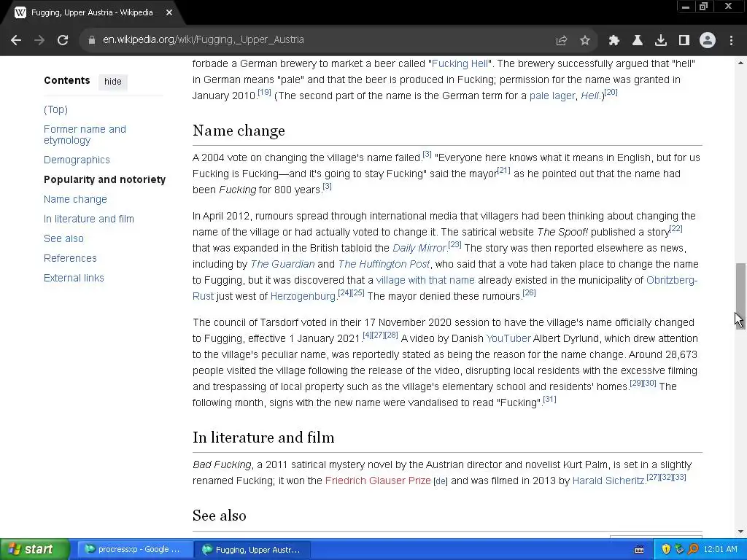Open the Windows start menu
Viewport: 747px width, 560px height.
[35, 550]
